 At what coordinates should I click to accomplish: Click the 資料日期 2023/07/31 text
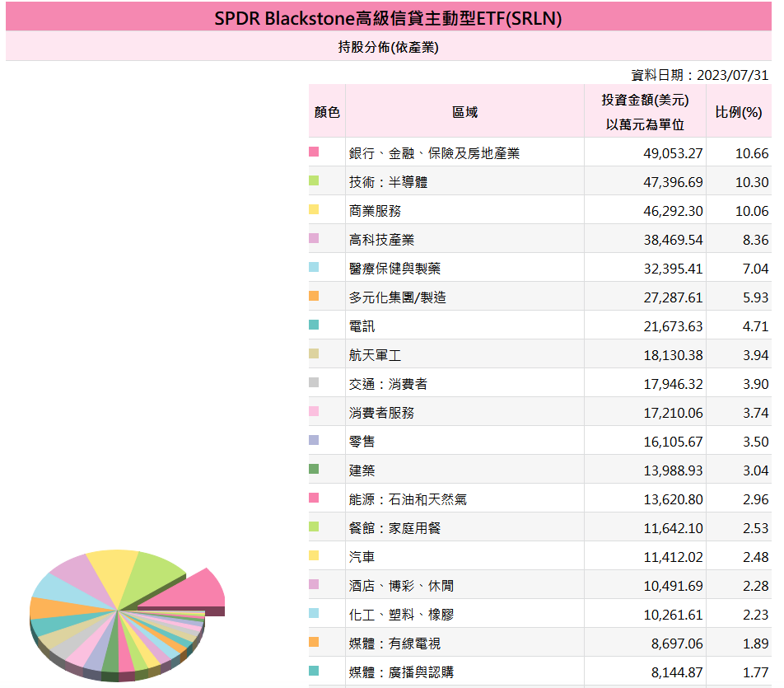[699, 75]
